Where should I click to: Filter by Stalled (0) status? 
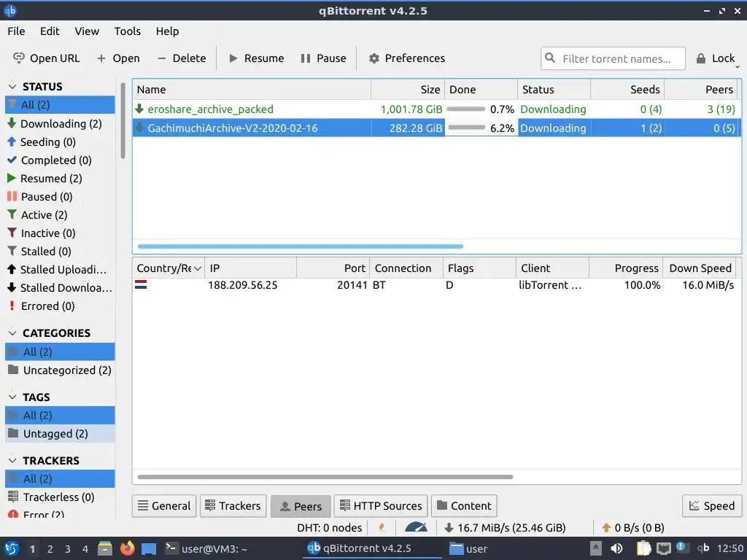click(60, 251)
